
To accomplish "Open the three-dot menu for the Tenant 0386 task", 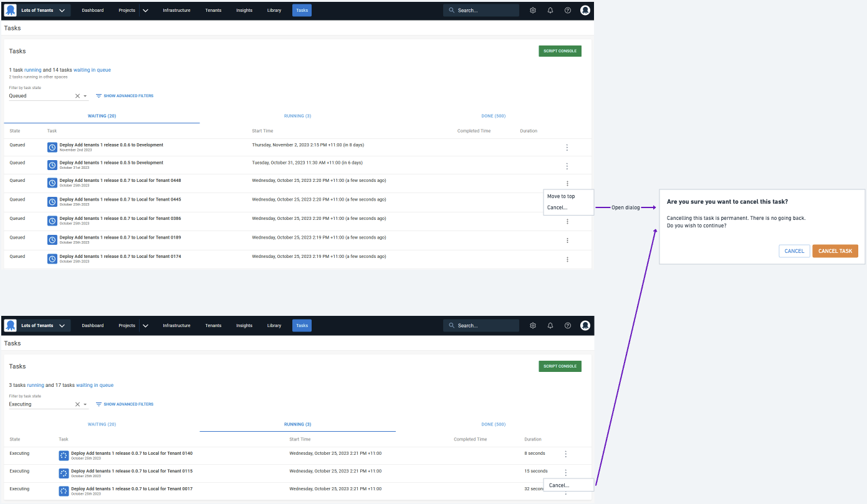I will tap(567, 221).
